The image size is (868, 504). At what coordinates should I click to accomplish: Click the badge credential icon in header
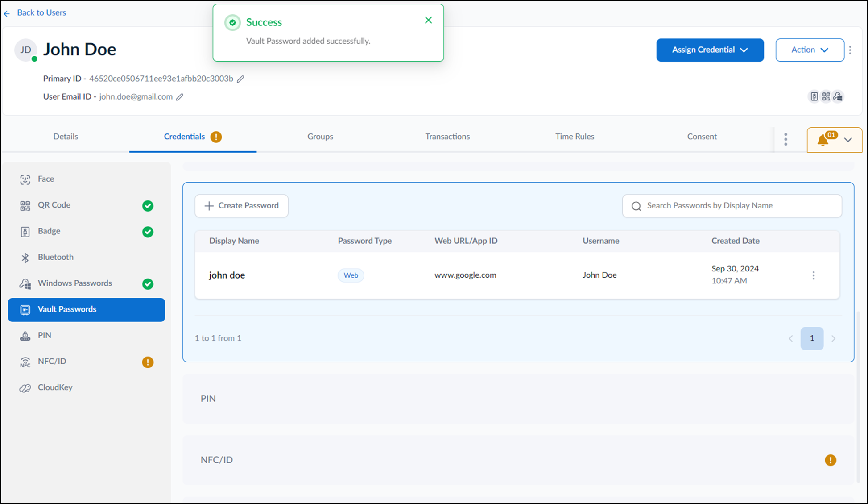pos(814,96)
